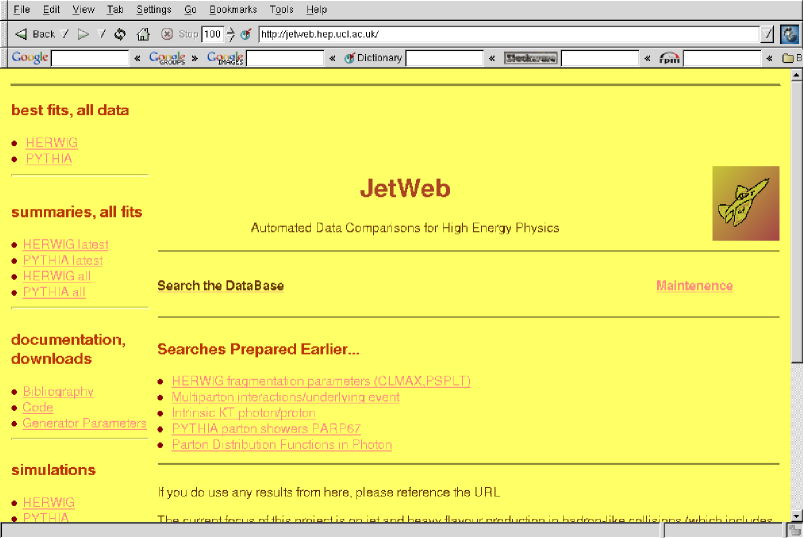Viewport: 804px width, 538px height.
Task: Open the HERWIG latest summaries link
Action: click(66, 244)
